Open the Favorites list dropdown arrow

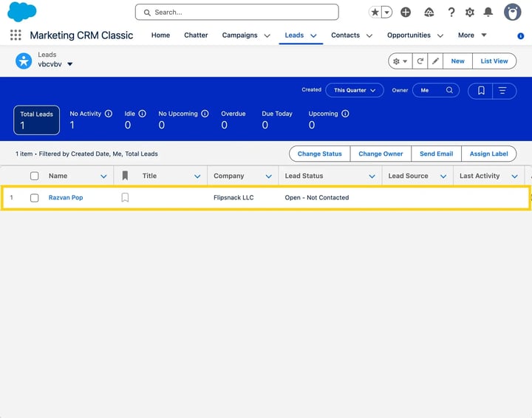(x=386, y=13)
